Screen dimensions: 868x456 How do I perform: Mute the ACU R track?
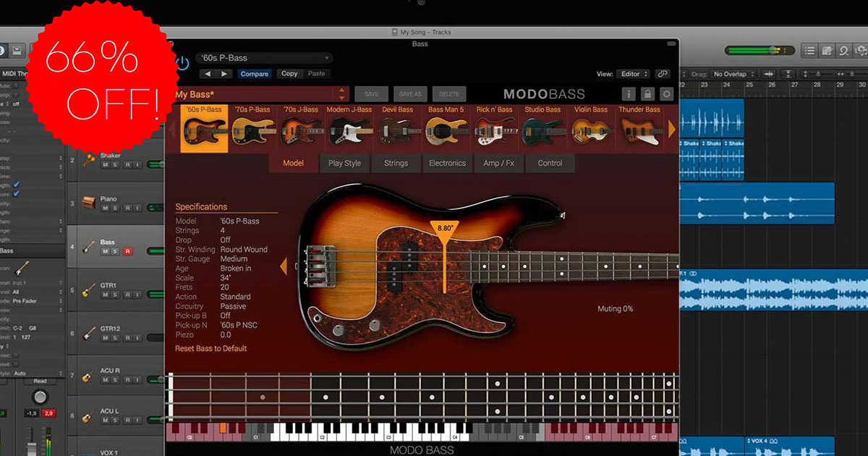[x=105, y=380]
